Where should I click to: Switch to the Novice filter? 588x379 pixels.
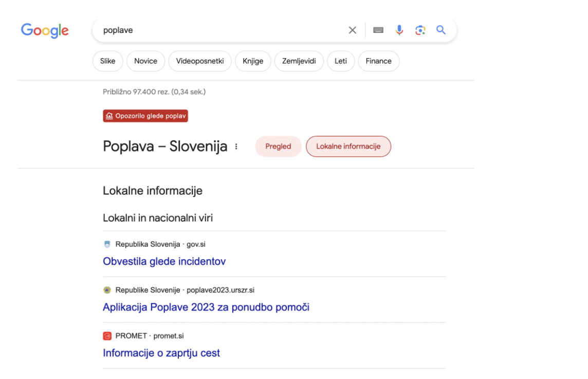(x=145, y=61)
